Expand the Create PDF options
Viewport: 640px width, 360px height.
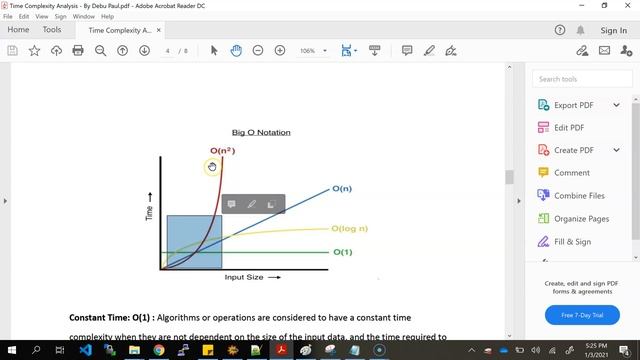[616, 150]
